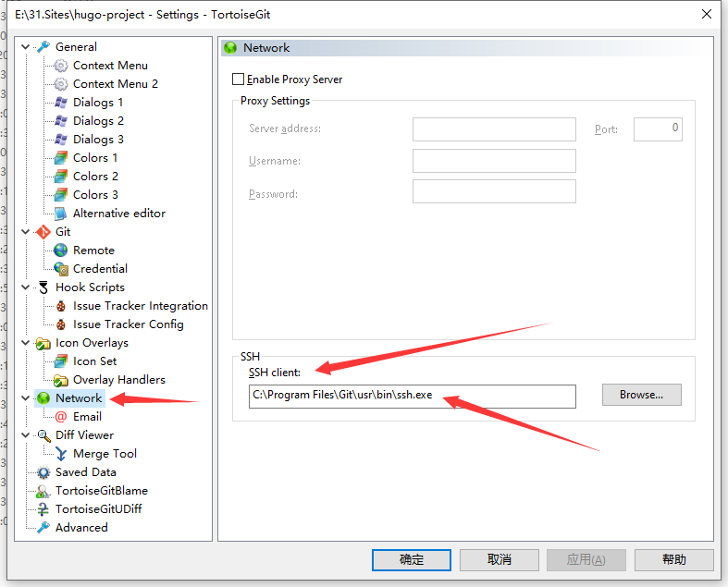This screenshot has width=728, height=587.
Task: Collapse the General tree node
Action: point(26,47)
